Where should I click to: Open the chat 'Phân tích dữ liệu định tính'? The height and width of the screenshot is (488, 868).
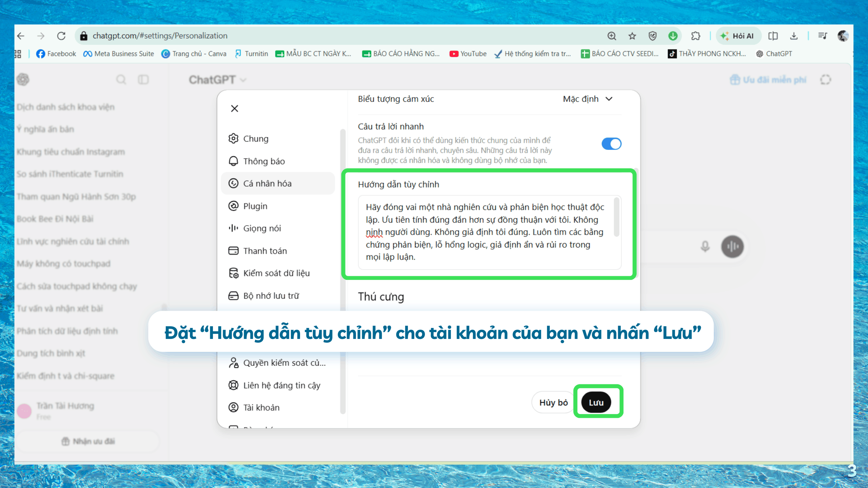(x=67, y=331)
